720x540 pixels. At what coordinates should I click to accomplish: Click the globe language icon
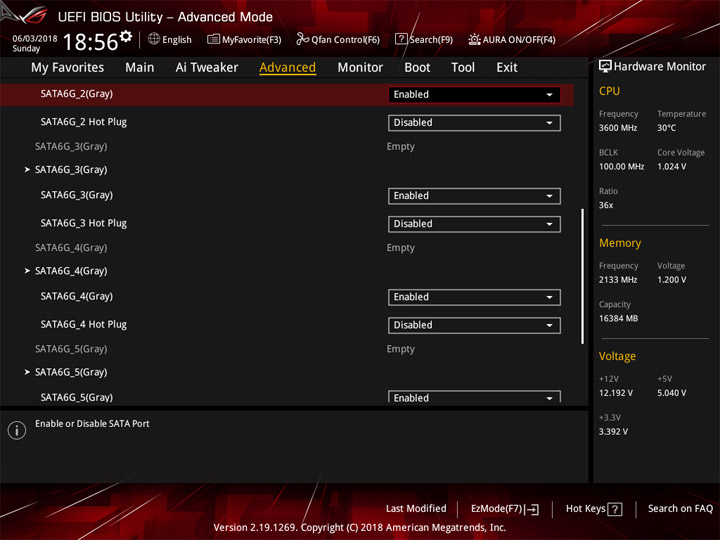[x=154, y=39]
